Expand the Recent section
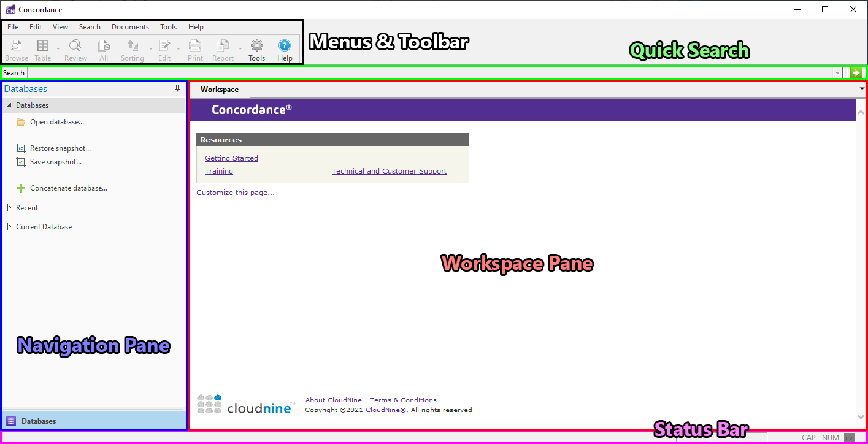Screen dimensions: 868x444 coord(9,208)
